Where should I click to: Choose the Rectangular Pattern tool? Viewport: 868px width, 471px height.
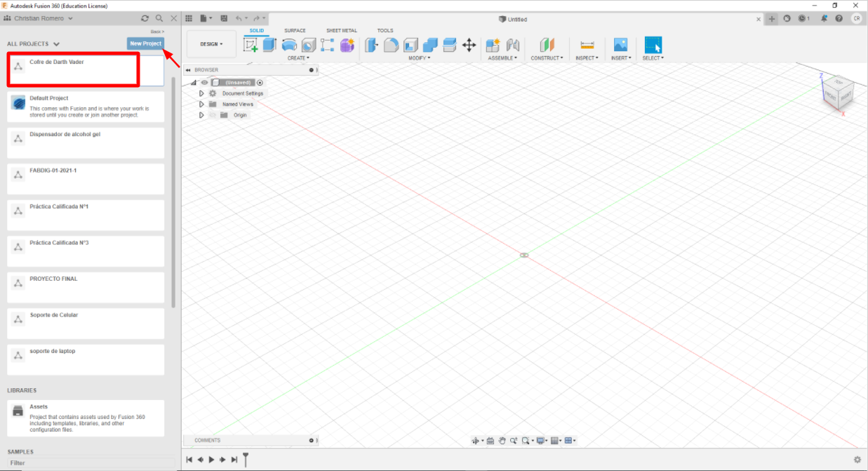[x=328, y=45]
